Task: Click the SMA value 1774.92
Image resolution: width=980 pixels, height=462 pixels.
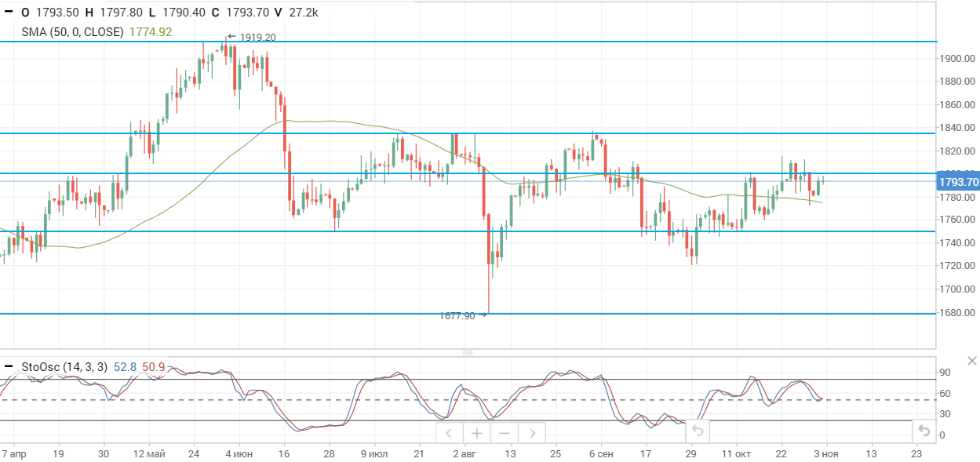Action: tap(150, 32)
